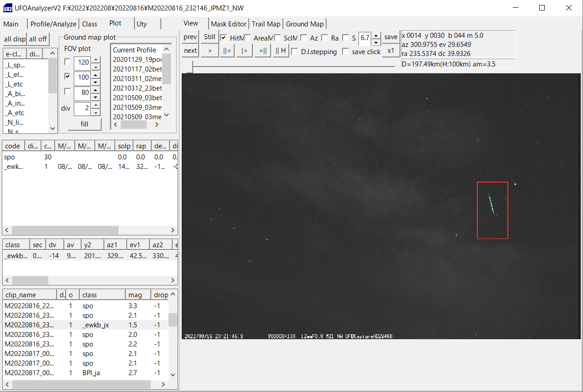Enable the D.I.stepping checkbox
The image size is (583, 392).
tap(295, 51)
